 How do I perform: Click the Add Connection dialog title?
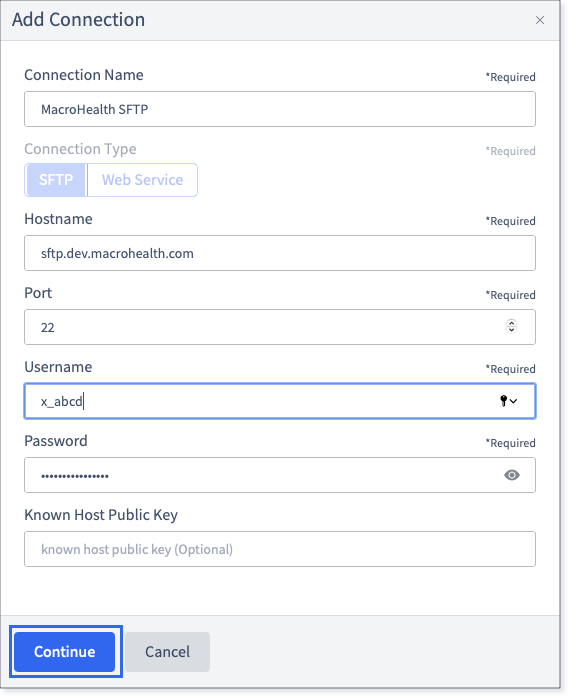click(x=79, y=20)
